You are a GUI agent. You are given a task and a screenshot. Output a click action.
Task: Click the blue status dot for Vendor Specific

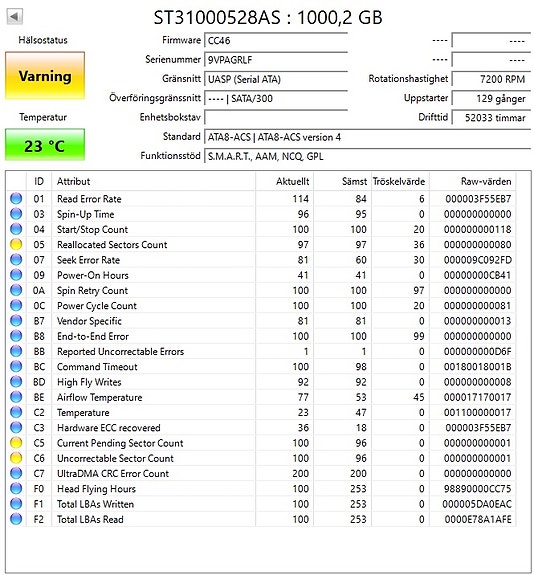click(x=16, y=321)
